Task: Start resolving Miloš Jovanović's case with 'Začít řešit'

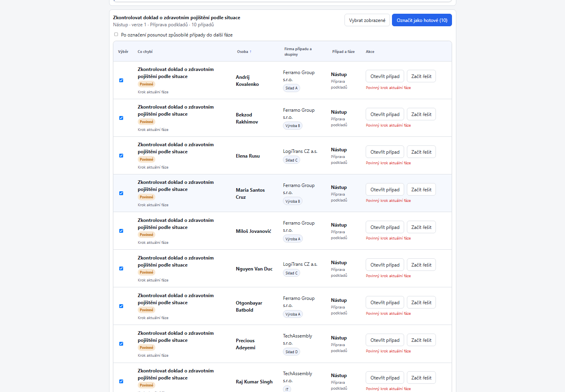Action: click(421, 227)
